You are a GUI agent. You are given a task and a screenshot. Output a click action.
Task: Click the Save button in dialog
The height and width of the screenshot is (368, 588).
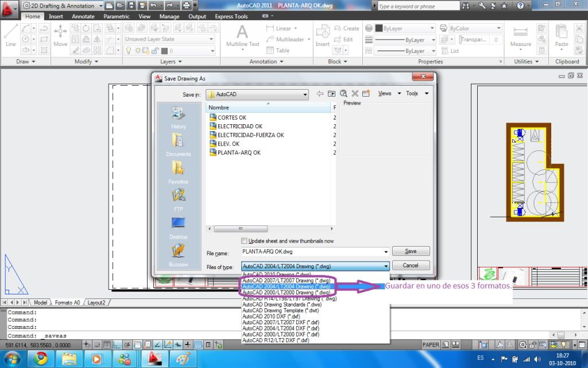pos(411,251)
